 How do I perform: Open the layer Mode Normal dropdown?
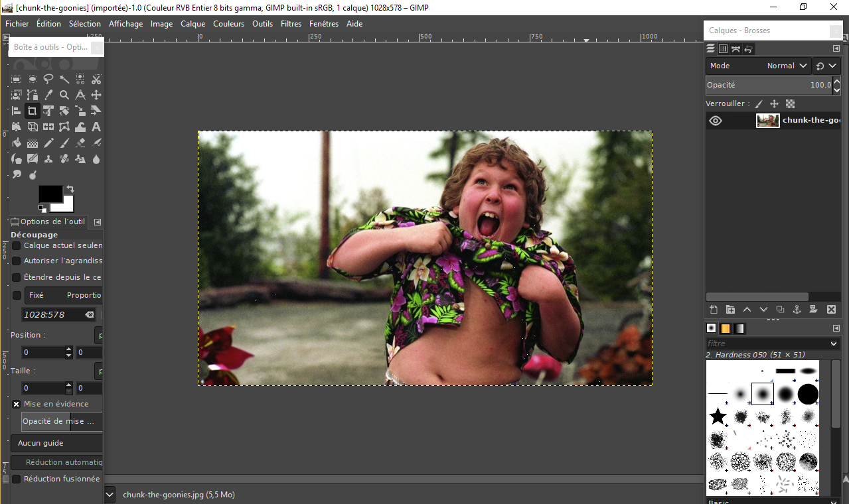tap(787, 66)
